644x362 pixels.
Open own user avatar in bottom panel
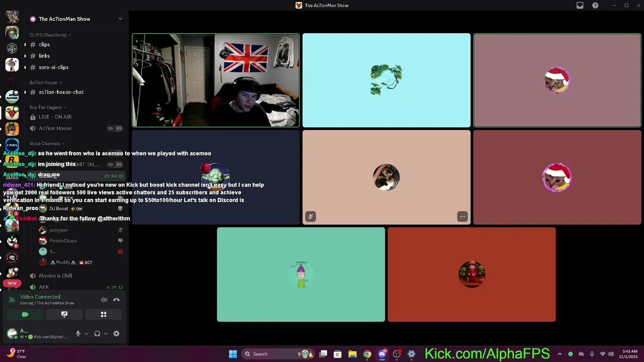click(12, 333)
